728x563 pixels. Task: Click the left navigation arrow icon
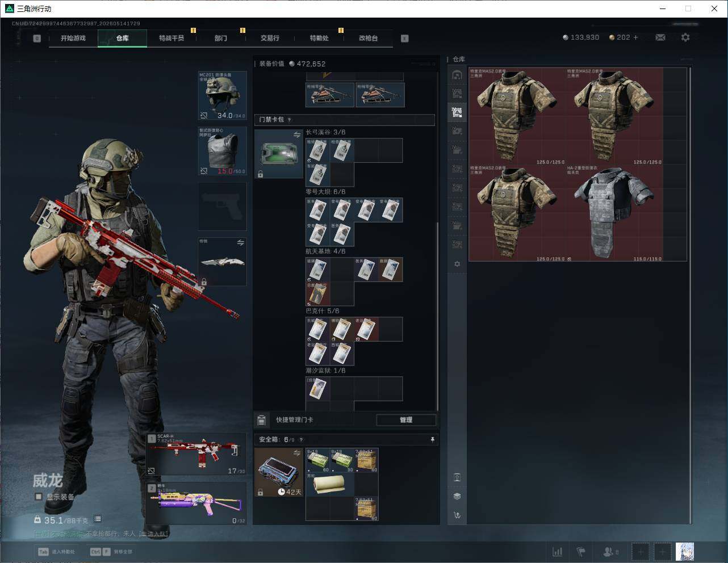37,39
